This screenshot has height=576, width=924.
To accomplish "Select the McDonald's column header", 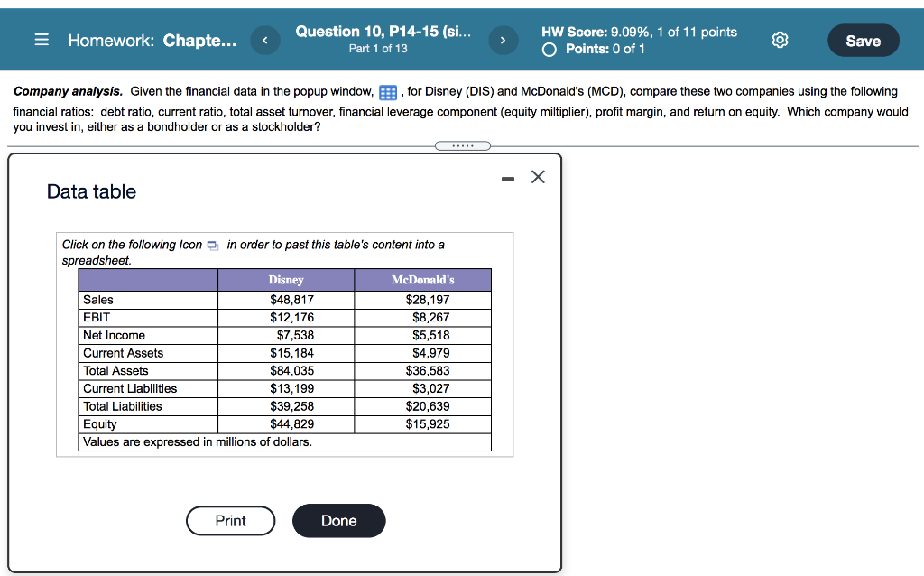I will click(x=422, y=280).
